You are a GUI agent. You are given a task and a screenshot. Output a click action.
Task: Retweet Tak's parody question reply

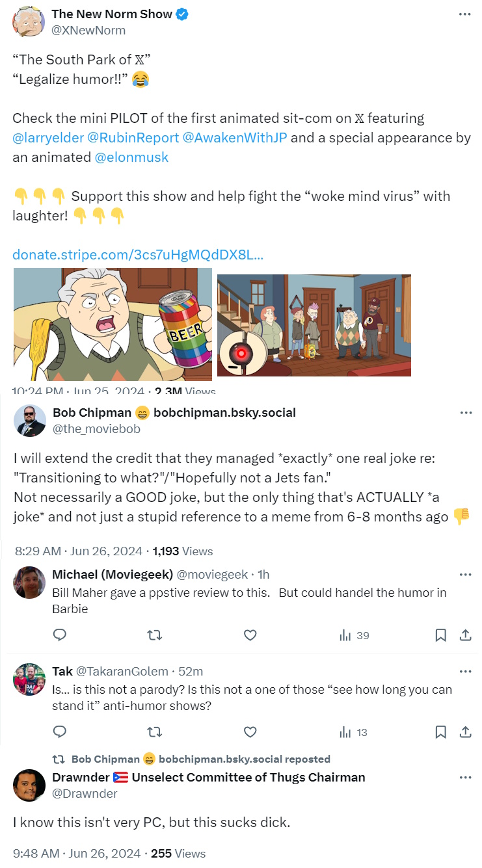(x=155, y=732)
